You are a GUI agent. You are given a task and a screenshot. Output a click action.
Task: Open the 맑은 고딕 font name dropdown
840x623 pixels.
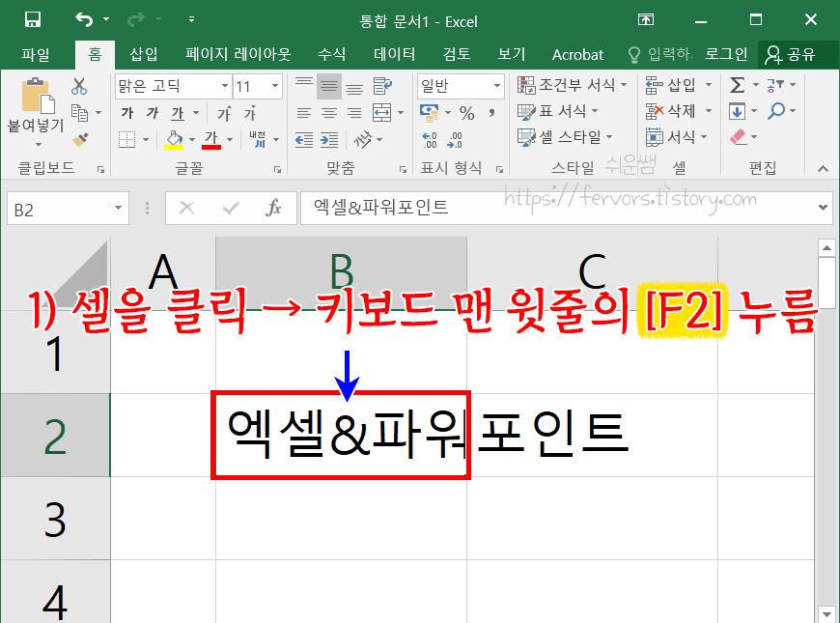pyautogui.click(x=224, y=86)
